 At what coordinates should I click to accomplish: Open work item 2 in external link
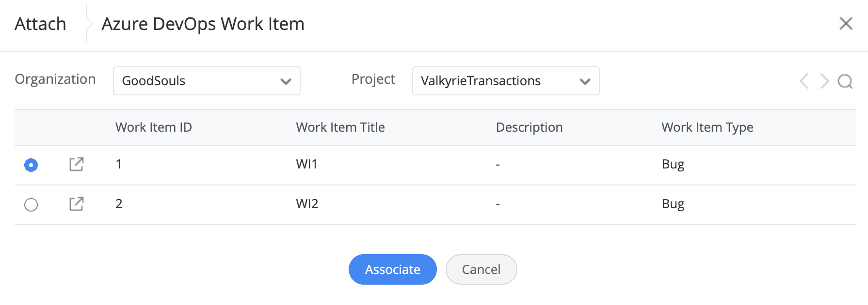tap(76, 204)
